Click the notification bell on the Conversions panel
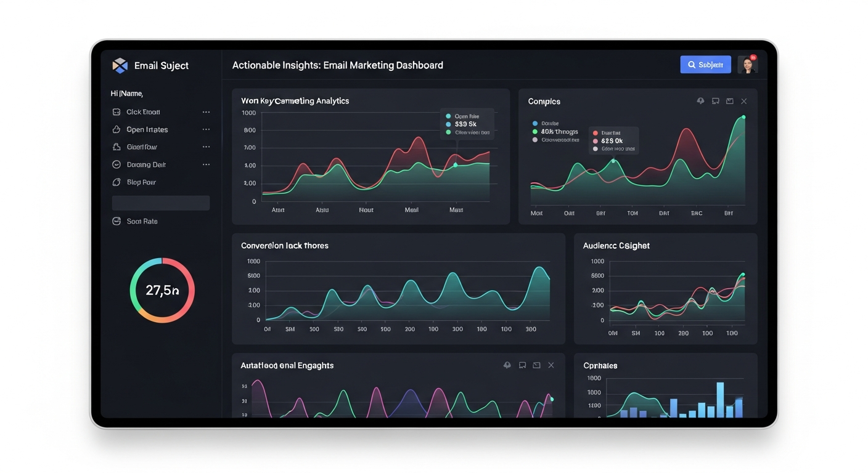 700,100
